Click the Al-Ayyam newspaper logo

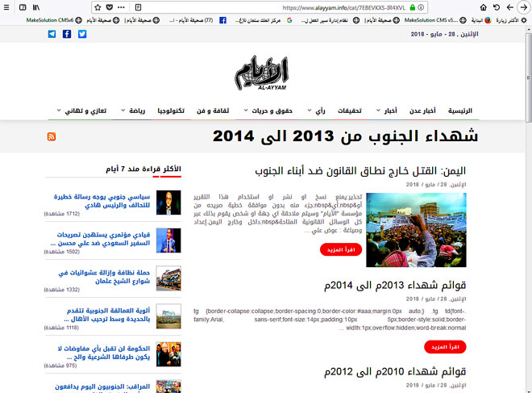coord(262,73)
